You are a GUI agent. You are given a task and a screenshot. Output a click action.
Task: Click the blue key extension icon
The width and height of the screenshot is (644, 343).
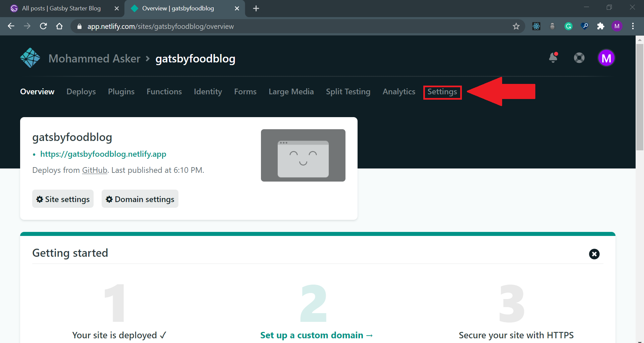[585, 26]
